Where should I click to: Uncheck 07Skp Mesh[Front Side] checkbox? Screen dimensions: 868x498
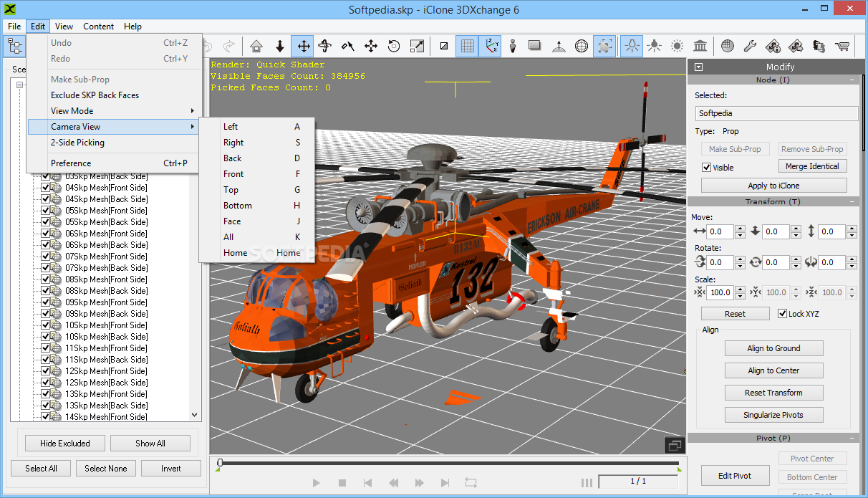pos(45,257)
